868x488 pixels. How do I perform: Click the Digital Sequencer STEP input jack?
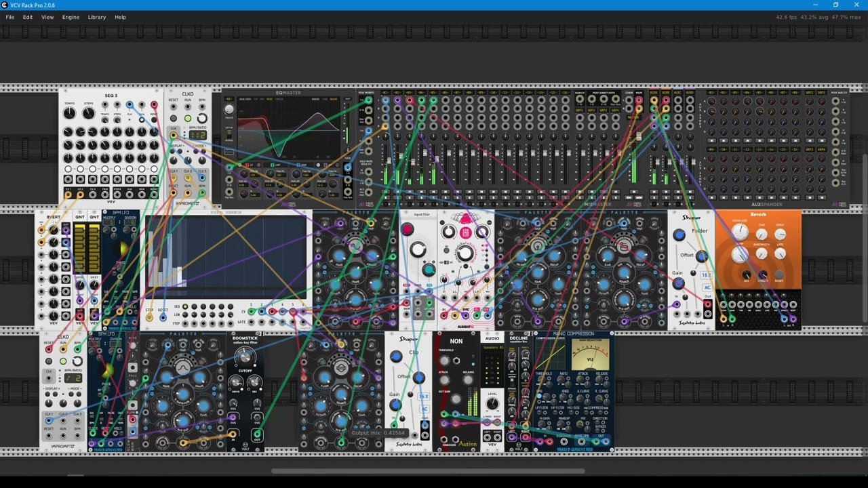(149, 318)
